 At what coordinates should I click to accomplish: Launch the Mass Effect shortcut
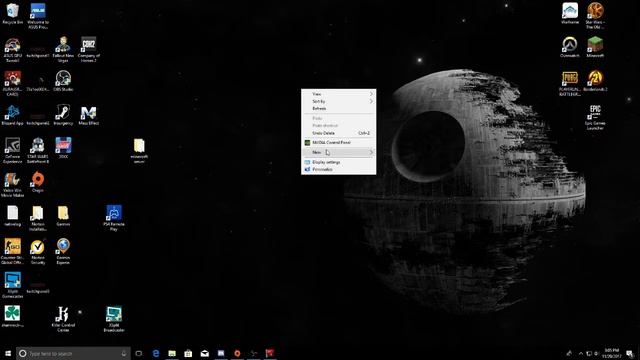(89, 115)
